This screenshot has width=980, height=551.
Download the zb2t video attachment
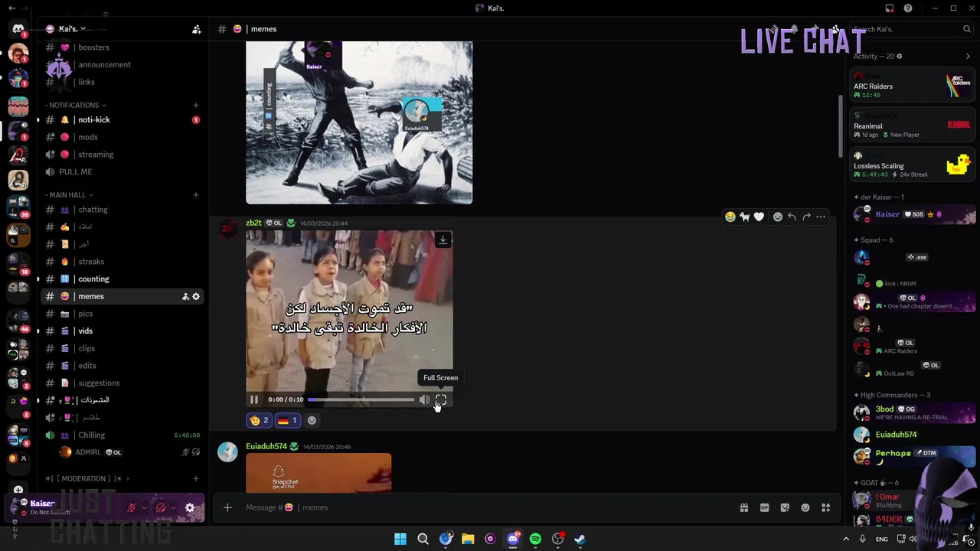coord(443,240)
